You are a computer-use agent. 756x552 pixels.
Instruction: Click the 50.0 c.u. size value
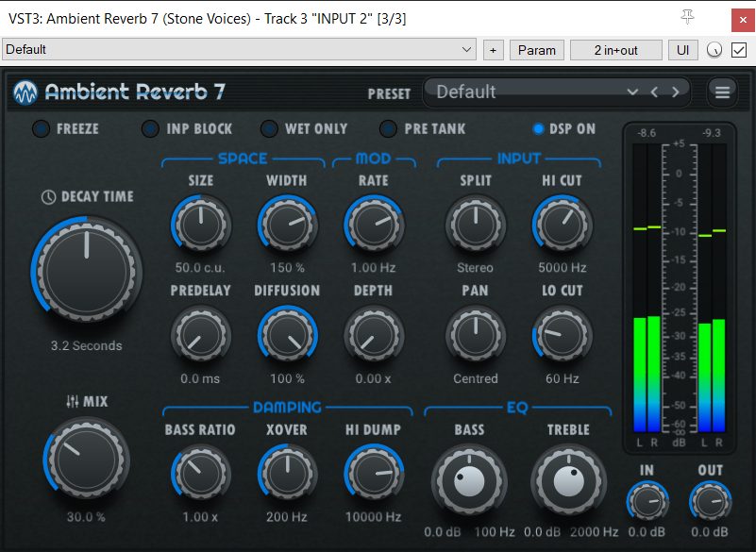pyautogui.click(x=200, y=268)
